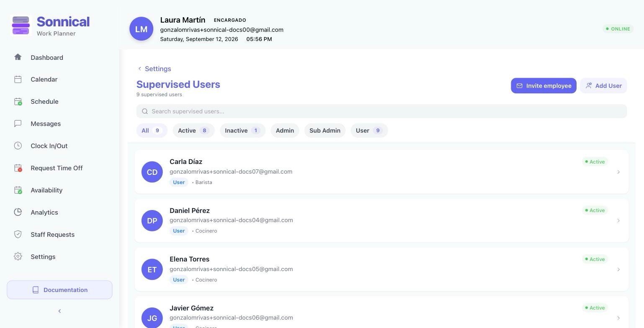
Task: Navigate to Clock In/Out
Action: coord(49,146)
